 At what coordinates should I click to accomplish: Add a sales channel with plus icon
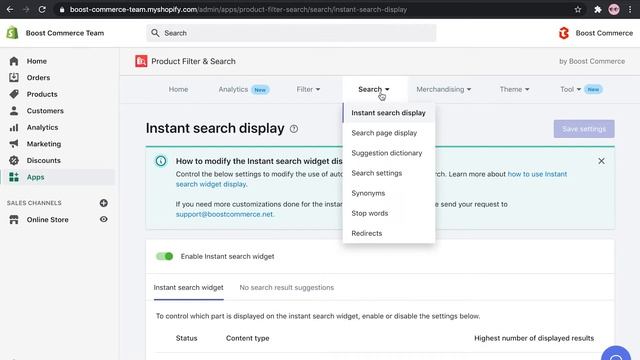pos(104,203)
